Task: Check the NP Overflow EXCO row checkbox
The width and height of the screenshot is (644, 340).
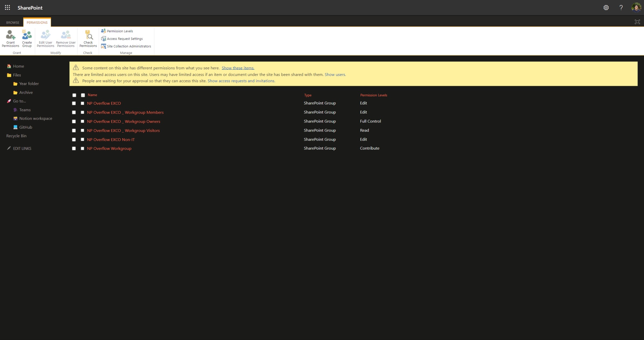Action: click(74, 103)
